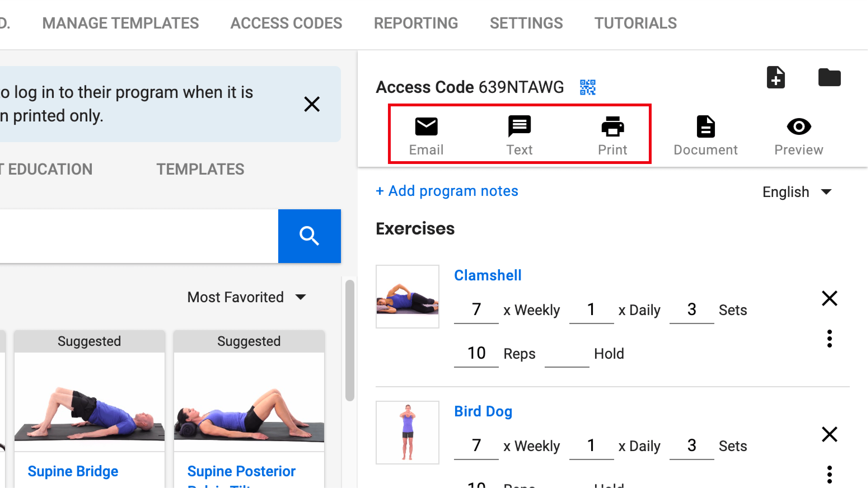
Task: Click the QR code icon beside access code
Action: point(588,87)
